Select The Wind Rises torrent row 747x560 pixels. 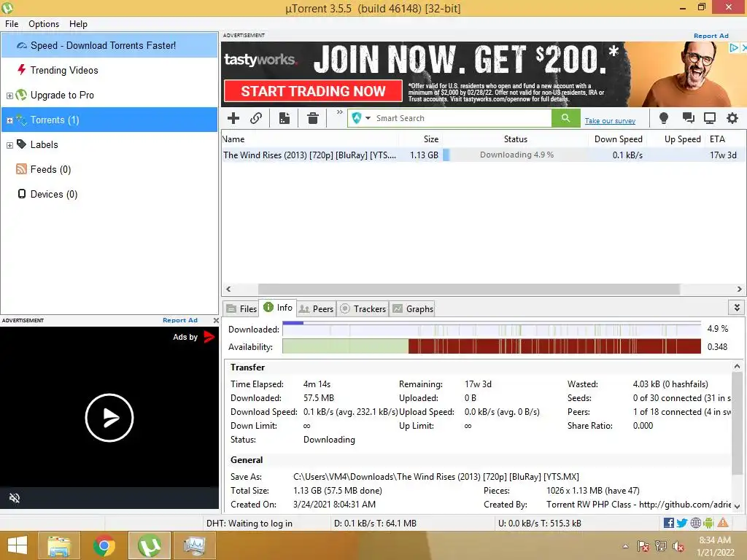tap(483, 155)
